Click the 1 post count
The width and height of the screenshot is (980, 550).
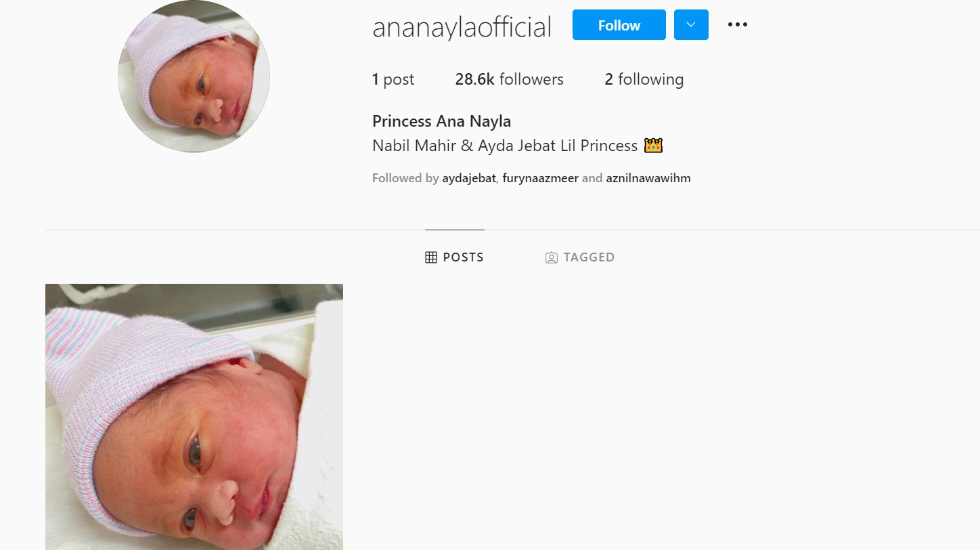pos(393,79)
